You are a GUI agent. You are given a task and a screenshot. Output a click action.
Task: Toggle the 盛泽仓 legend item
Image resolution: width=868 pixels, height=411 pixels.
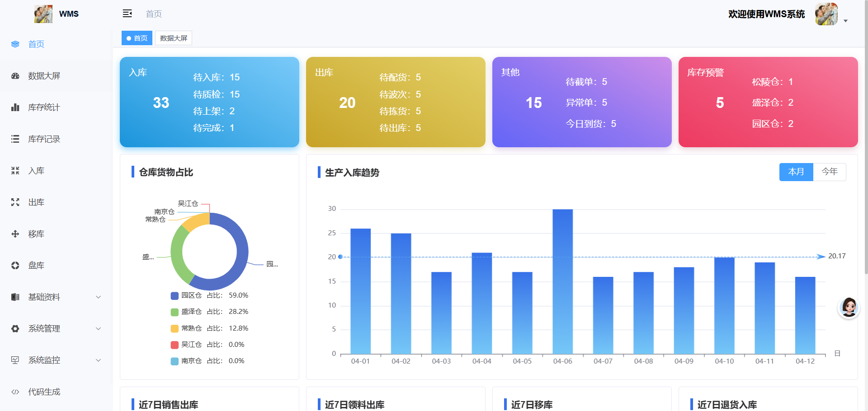pos(191,312)
